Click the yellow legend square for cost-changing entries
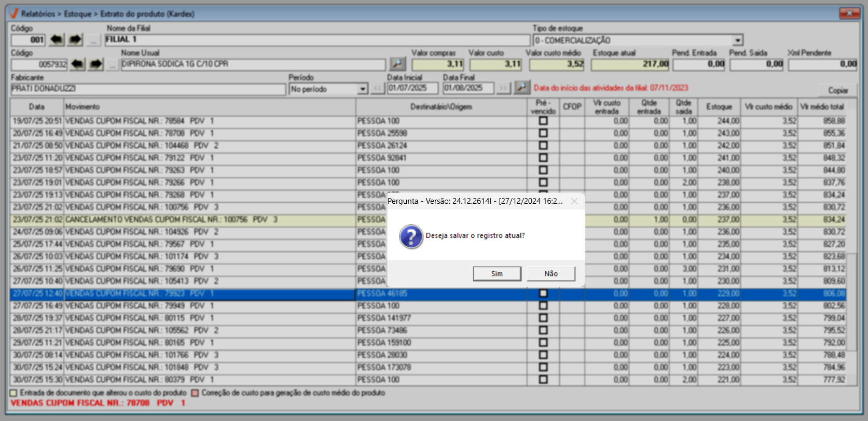The image size is (868, 421). (x=14, y=393)
